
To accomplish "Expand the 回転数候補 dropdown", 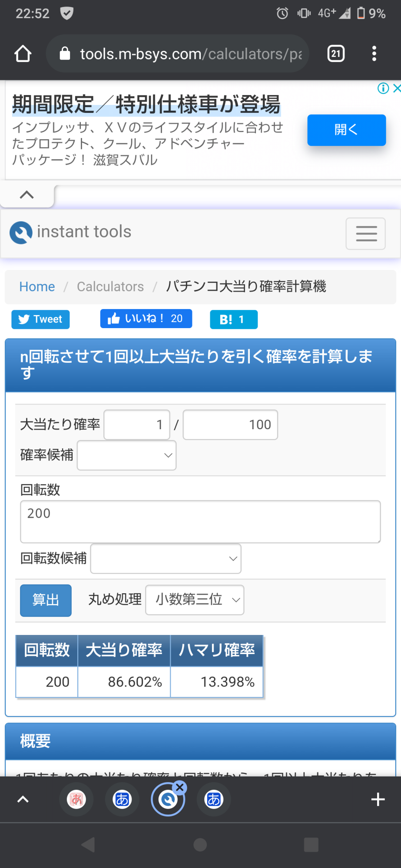I will click(166, 559).
